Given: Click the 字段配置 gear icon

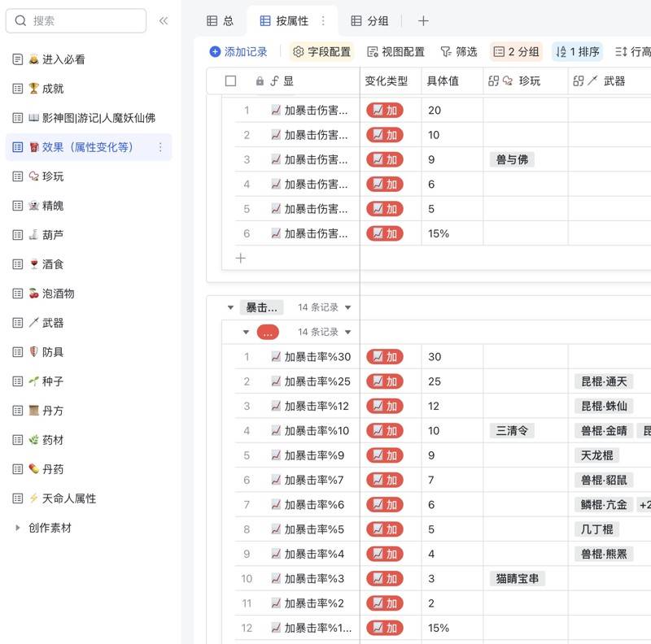Looking at the screenshot, I should pyautogui.click(x=299, y=52).
